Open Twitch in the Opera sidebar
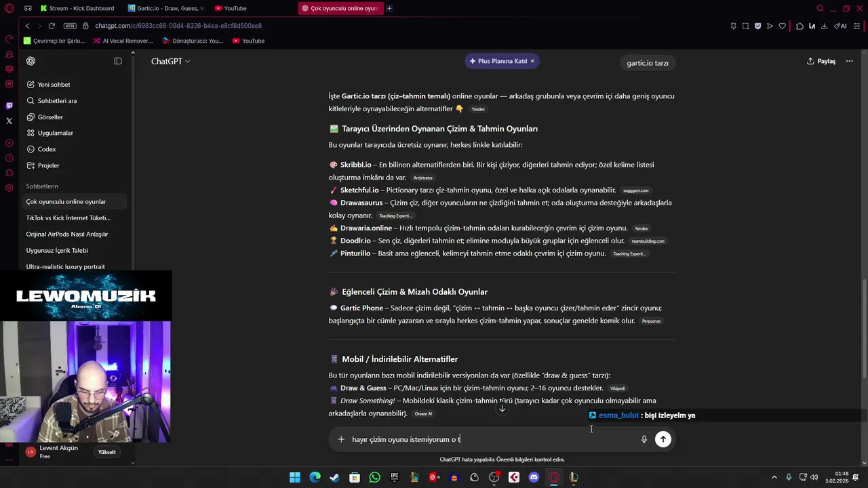The image size is (868, 488). 9,106
